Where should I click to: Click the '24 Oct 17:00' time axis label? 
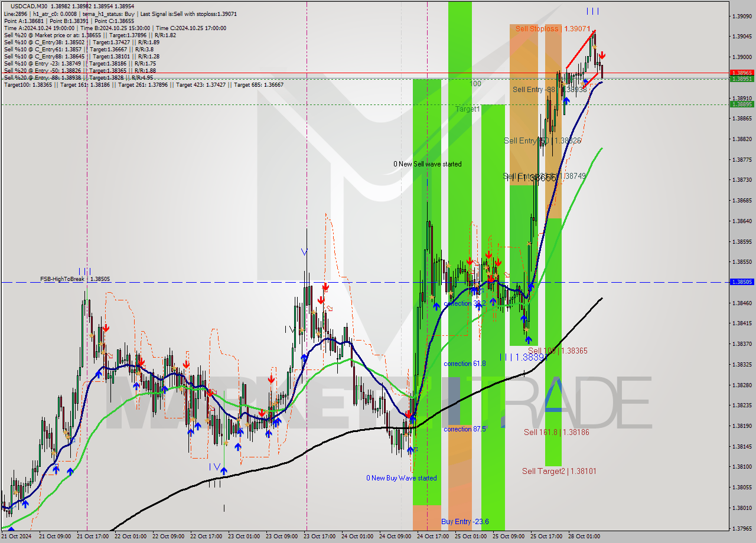click(433, 537)
